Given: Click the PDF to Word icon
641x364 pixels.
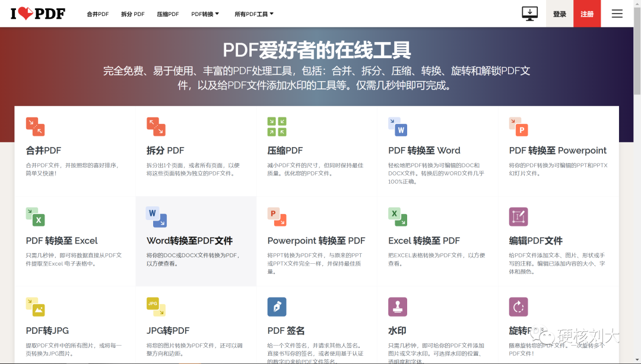Looking at the screenshot, I should [398, 127].
